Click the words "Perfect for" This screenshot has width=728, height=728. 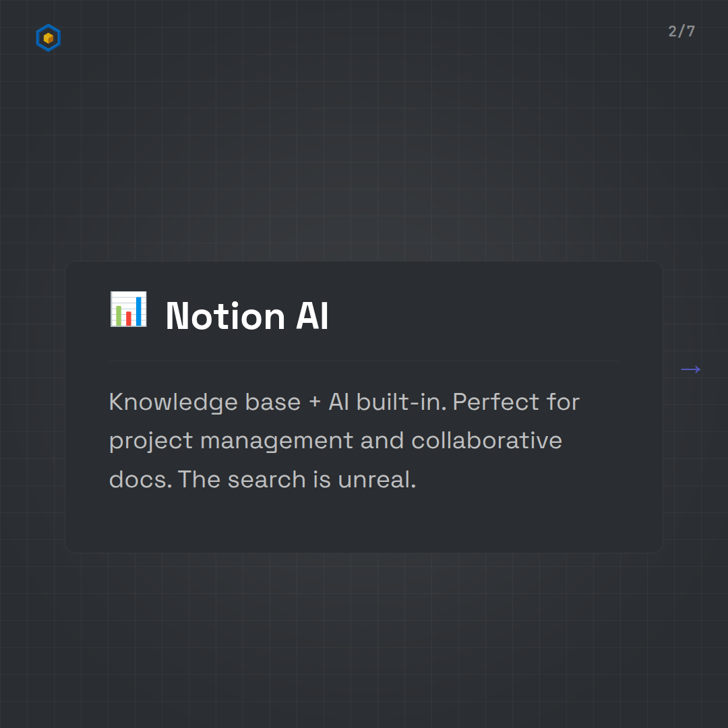(x=516, y=402)
